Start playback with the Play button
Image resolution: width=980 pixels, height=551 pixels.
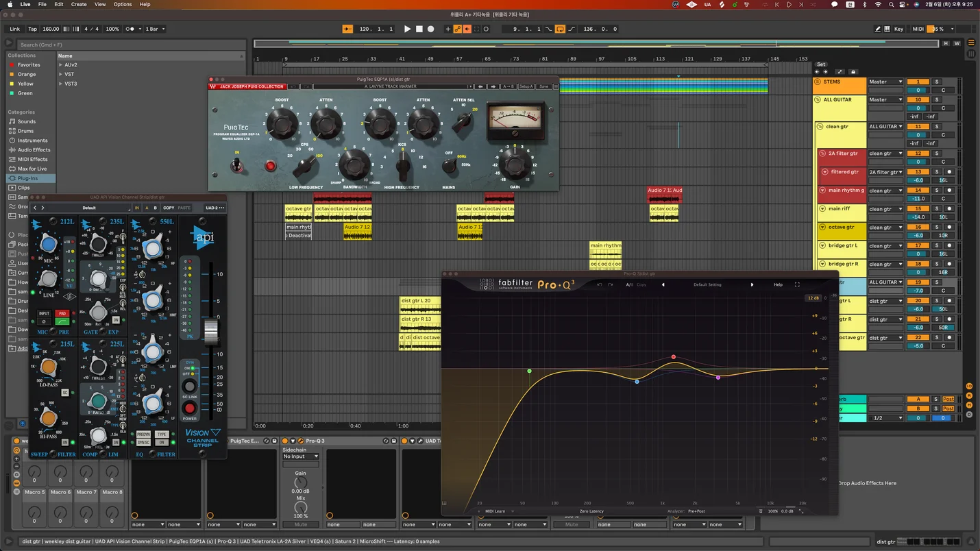(407, 29)
